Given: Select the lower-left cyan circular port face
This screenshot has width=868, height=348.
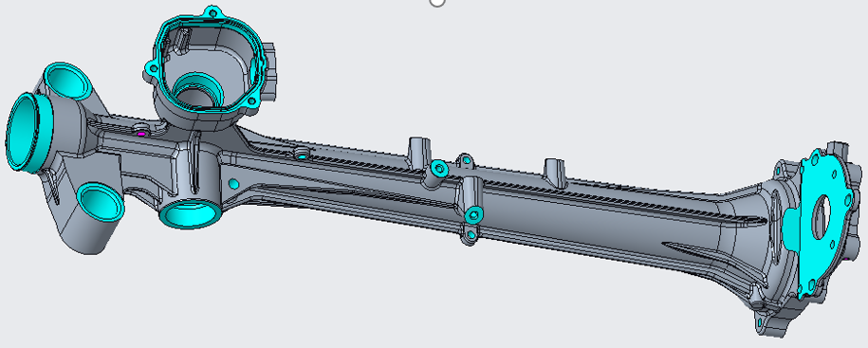Looking at the screenshot, I should 100,201.
